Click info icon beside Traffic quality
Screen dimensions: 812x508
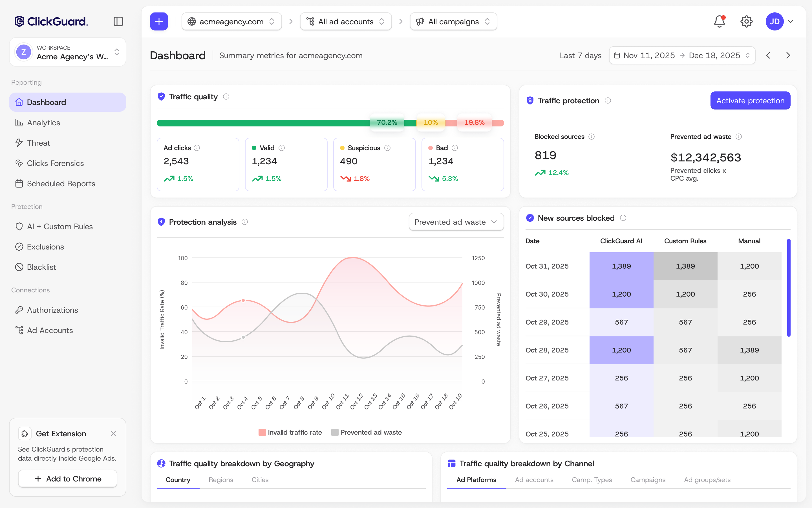(226, 97)
